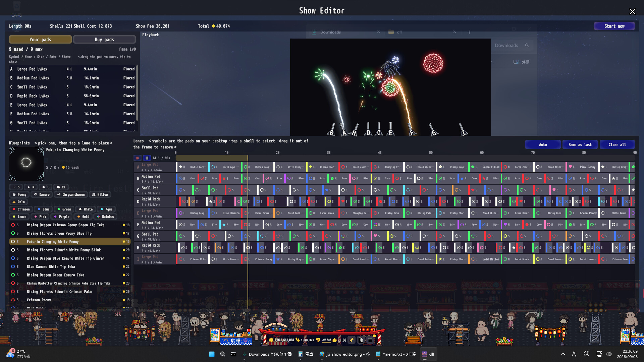
Task: Click the taskbar search icon
Action: [x=223, y=354]
